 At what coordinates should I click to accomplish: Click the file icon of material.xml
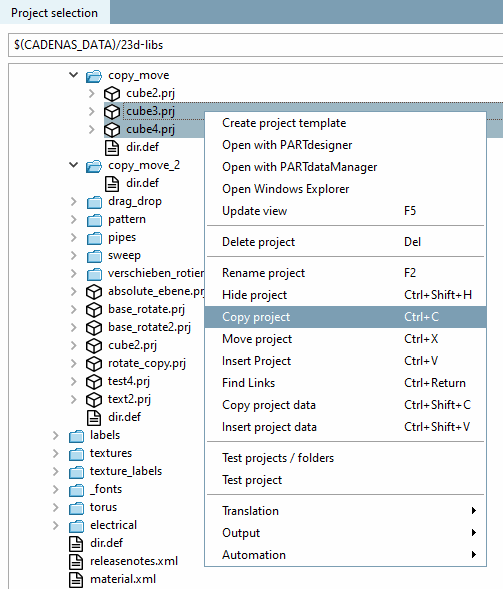click(x=76, y=580)
